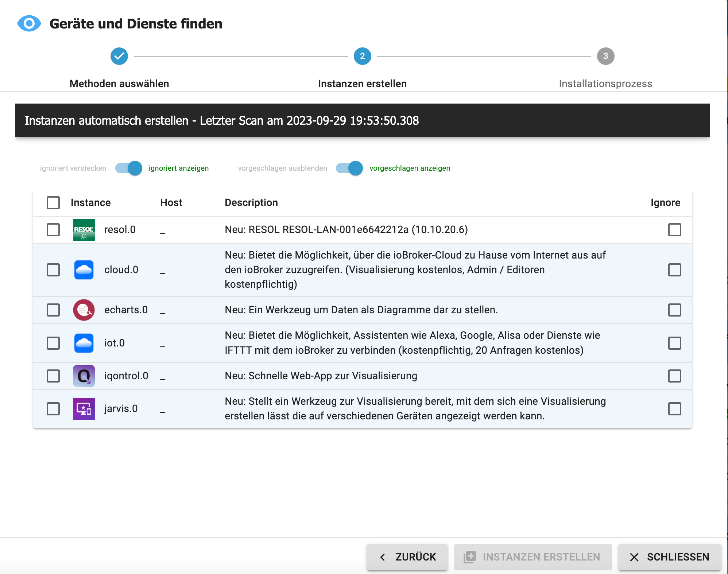Click the iot.0 Alexa Google description
Viewport: 728px width, 574px height.
pyautogui.click(x=413, y=343)
